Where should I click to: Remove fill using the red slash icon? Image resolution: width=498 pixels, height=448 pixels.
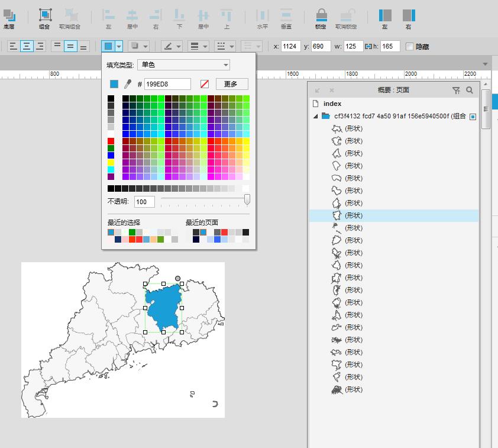[x=205, y=85]
